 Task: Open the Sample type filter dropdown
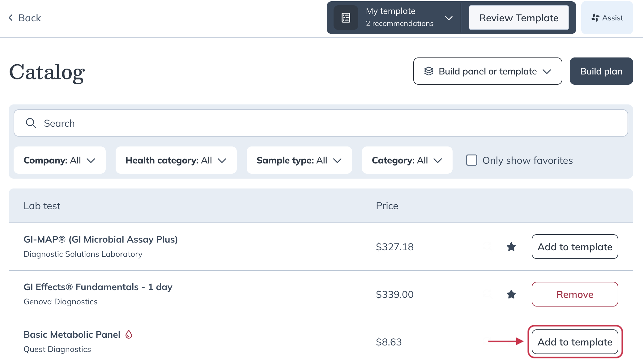tap(299, 160)
